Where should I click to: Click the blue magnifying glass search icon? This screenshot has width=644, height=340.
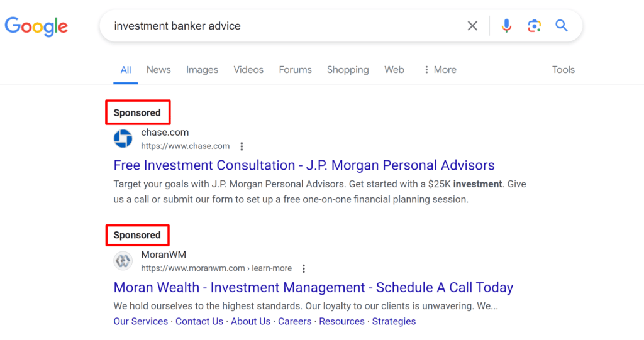[562, 26]
